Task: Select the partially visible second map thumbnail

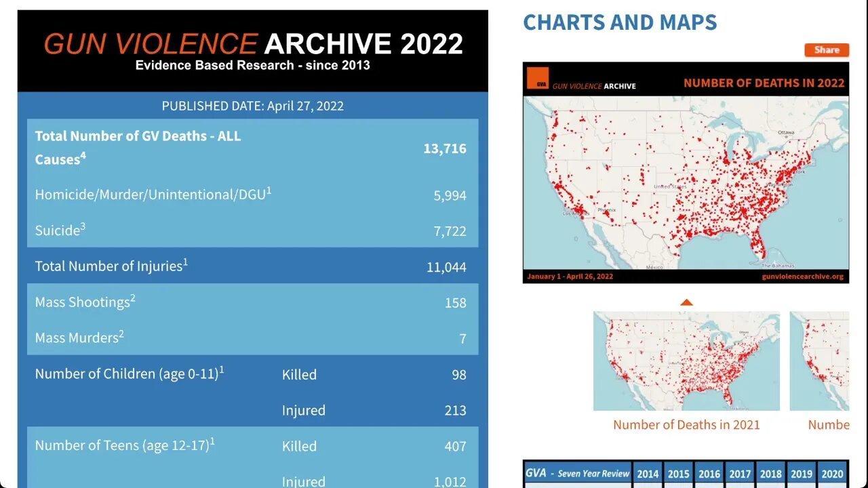Action: pyautogui.click(x=819, y=361)
